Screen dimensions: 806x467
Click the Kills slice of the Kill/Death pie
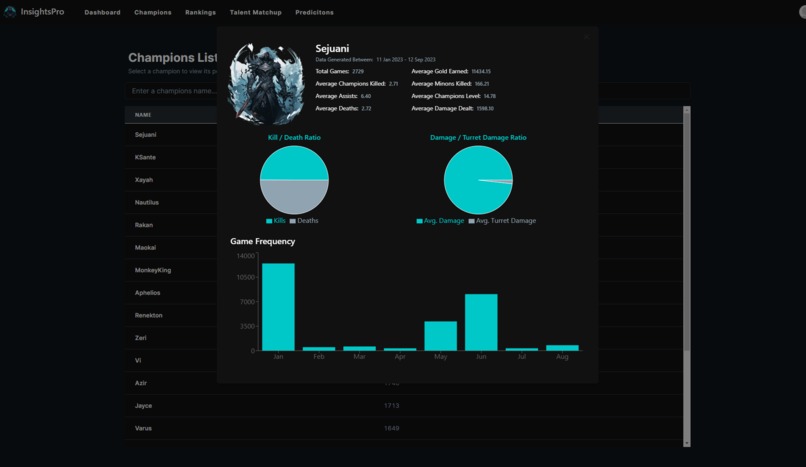tap(294, 163)
